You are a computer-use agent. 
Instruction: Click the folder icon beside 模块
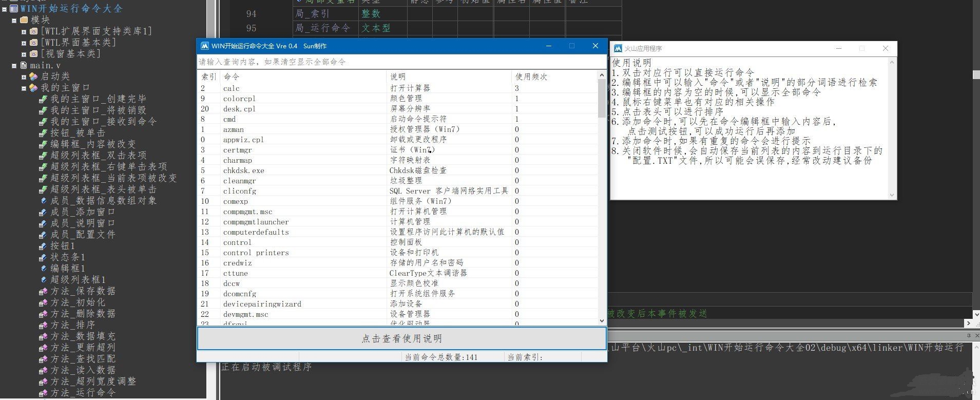24,20
